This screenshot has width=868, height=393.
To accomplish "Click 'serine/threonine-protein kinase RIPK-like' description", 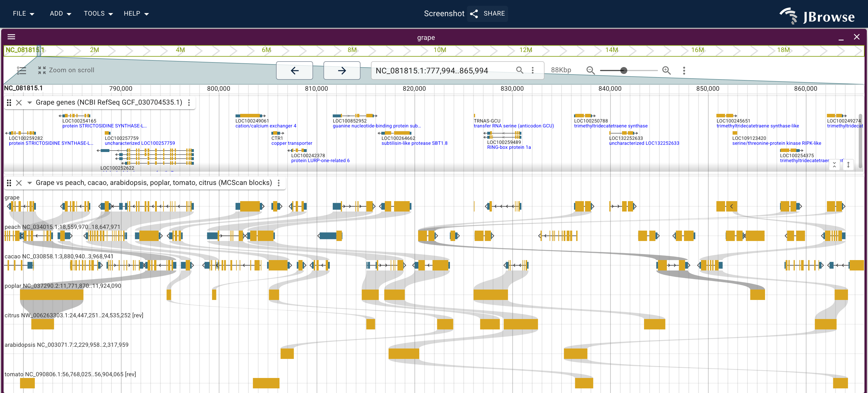I will [777, 143].
